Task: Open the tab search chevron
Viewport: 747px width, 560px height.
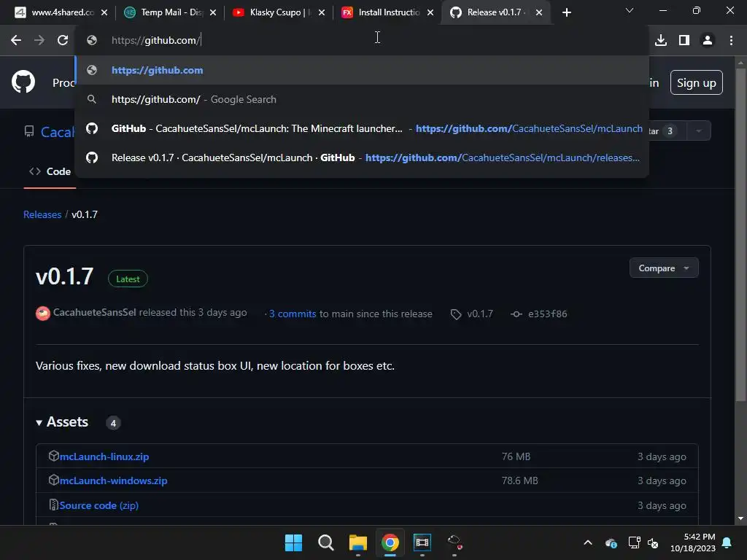Action: pyautogui.click(x=630, y=10)
